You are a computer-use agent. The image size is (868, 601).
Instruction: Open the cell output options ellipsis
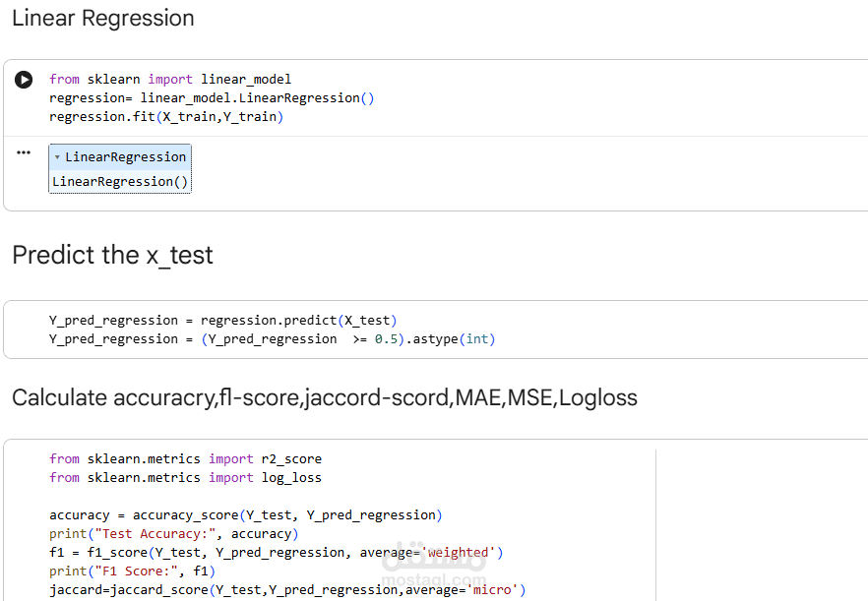pos(24,152)
